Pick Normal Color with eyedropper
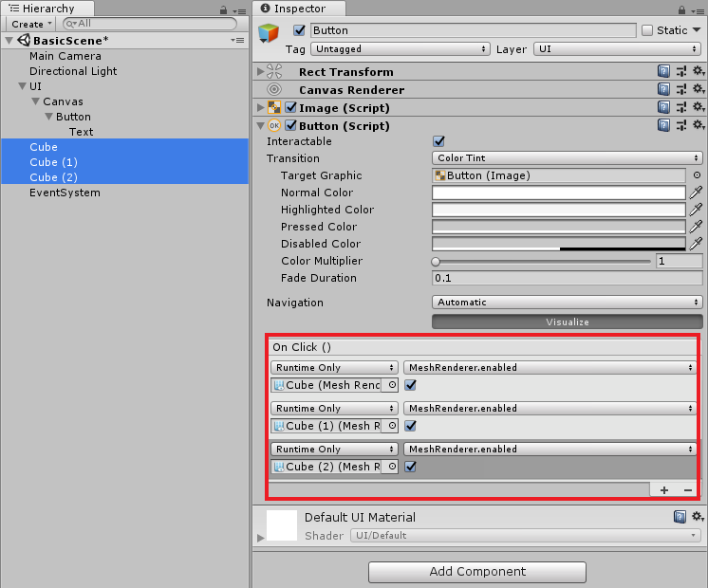Viewport: 708px width, 588px height. click(x=696, y=193)
